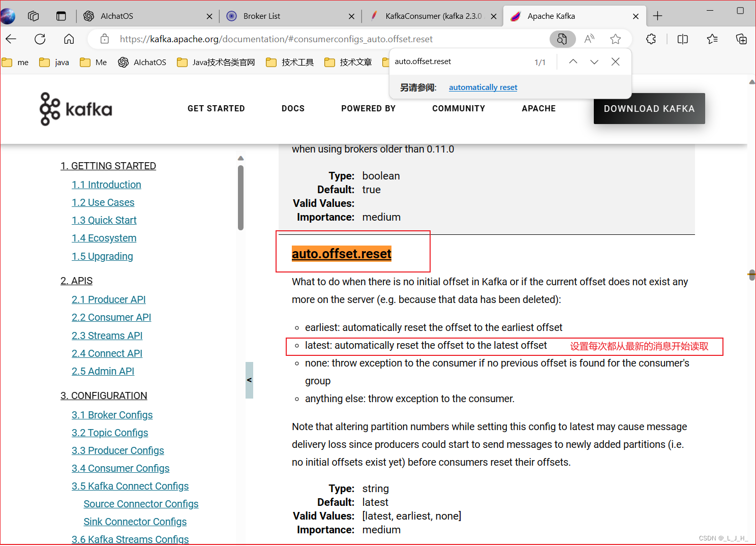756x546 pixels.
Task: Open the favorites list icon
Action: 712,39
